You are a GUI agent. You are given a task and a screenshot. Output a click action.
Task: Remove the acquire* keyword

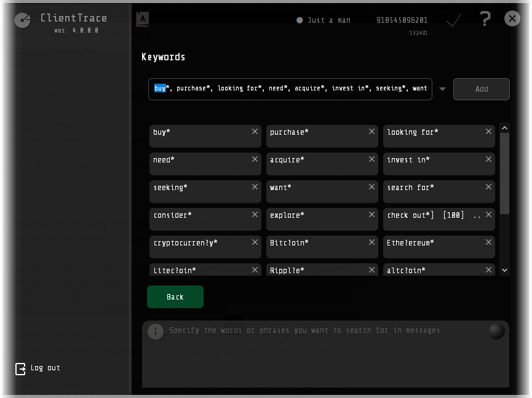point(372,159)
